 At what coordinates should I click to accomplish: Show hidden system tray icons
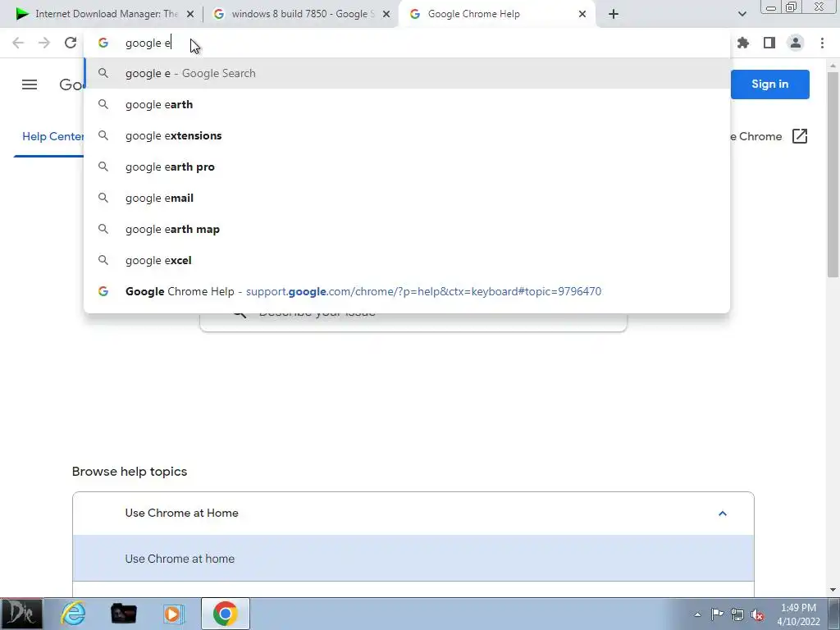pos(697,614)
